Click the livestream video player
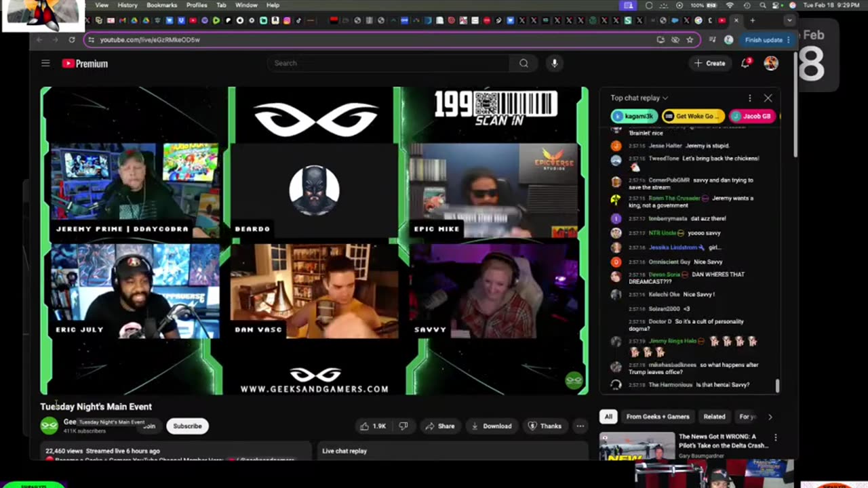This screenshot has height=488, width=868. tap(314, 241)
